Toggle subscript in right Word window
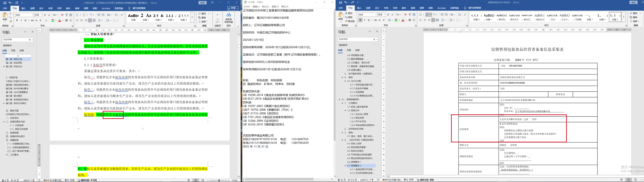Screen dimensions: 644x182 (380, 20)
